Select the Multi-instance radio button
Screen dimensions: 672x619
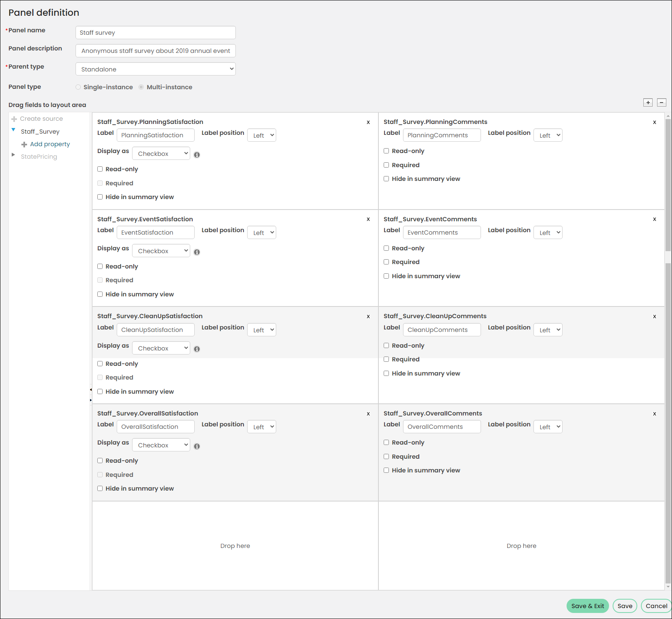tap(141, 87)
